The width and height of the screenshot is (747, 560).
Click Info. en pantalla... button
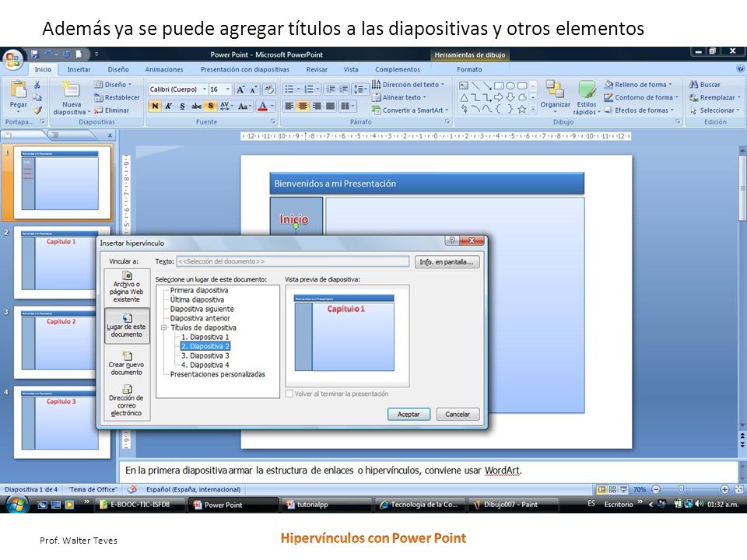pos(447,262)
